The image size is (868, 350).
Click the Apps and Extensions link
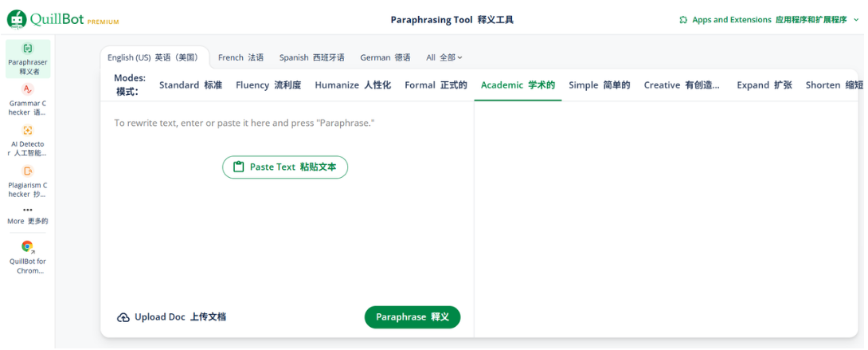click(x=769, y=20)
